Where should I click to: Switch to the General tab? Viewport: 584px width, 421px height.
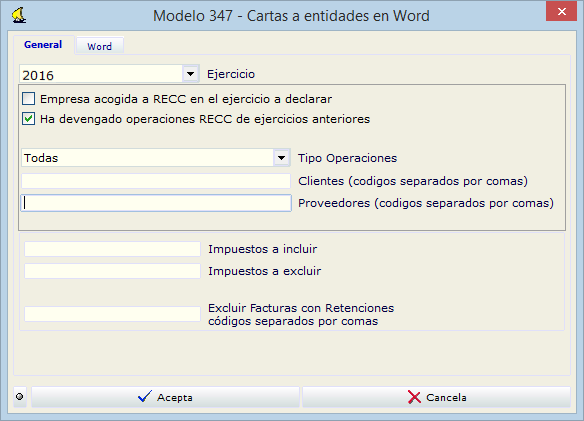click(x=43, y=45)
